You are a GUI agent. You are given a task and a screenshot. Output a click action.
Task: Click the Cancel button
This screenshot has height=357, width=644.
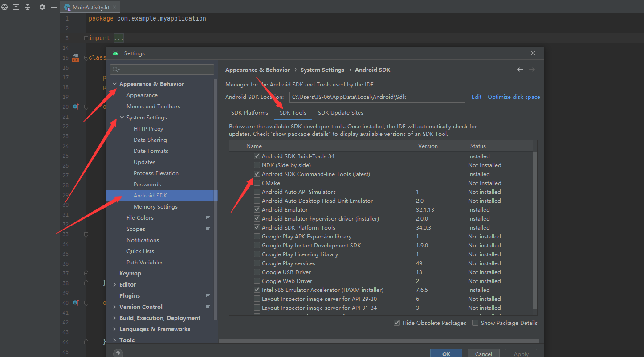pos(484,353)
